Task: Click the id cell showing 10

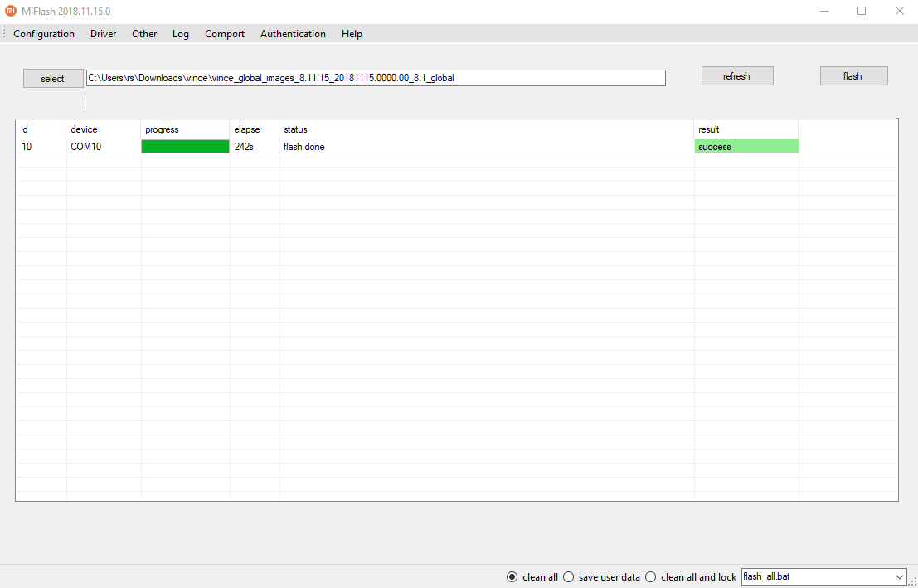Action: point(41,147)
